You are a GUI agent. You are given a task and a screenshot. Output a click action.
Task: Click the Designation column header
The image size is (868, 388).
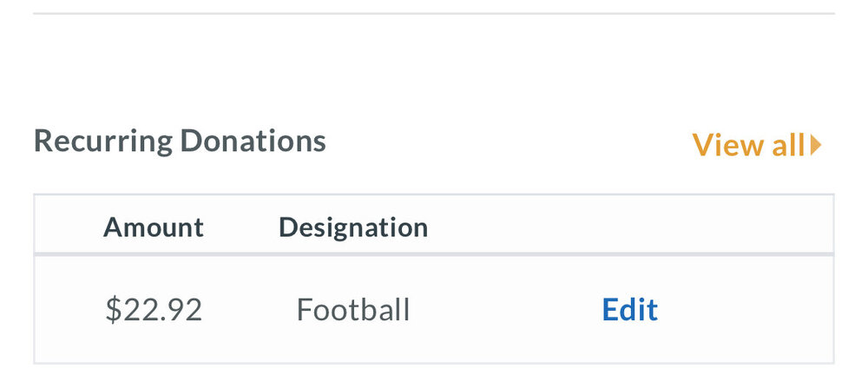tap(352, 227)
